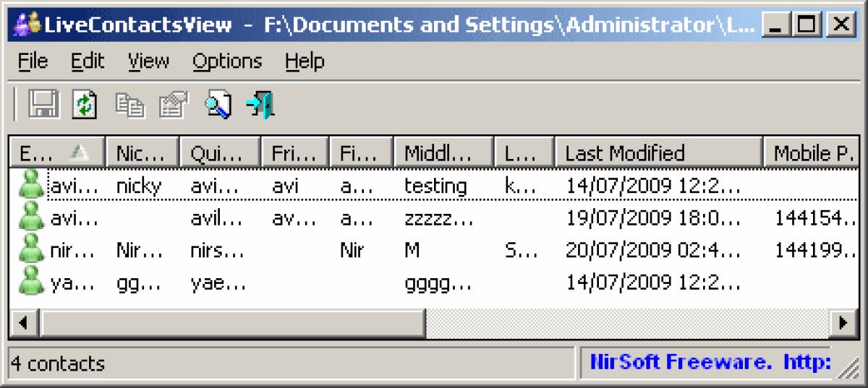Click the Exit door toolbar icon
This screenshot has width=868, height=388.
[260, 105]
